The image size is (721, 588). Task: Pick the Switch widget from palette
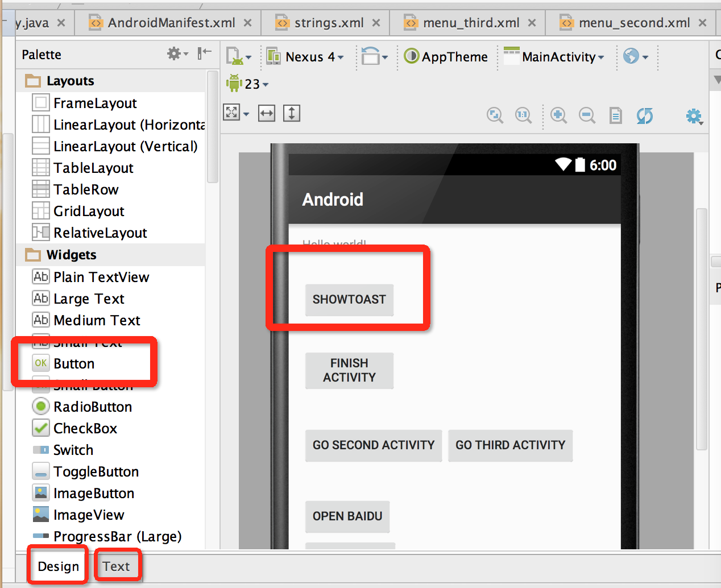click(x=73, y=450)
